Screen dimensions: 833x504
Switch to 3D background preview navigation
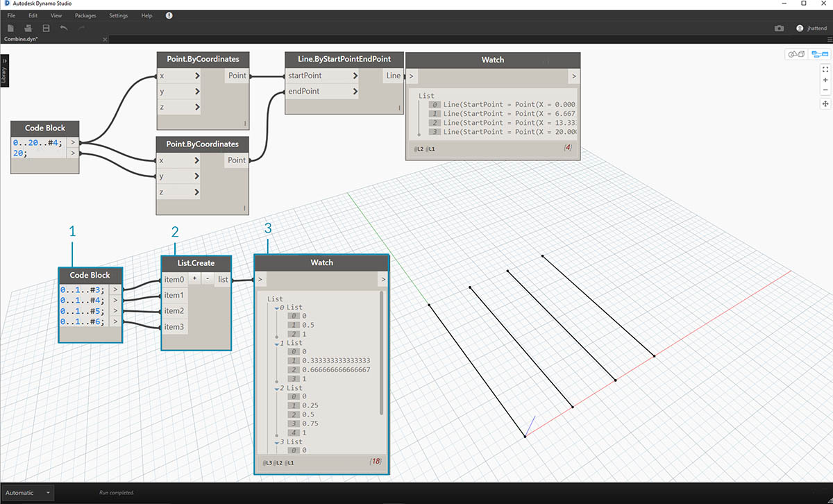pos(795,54)
